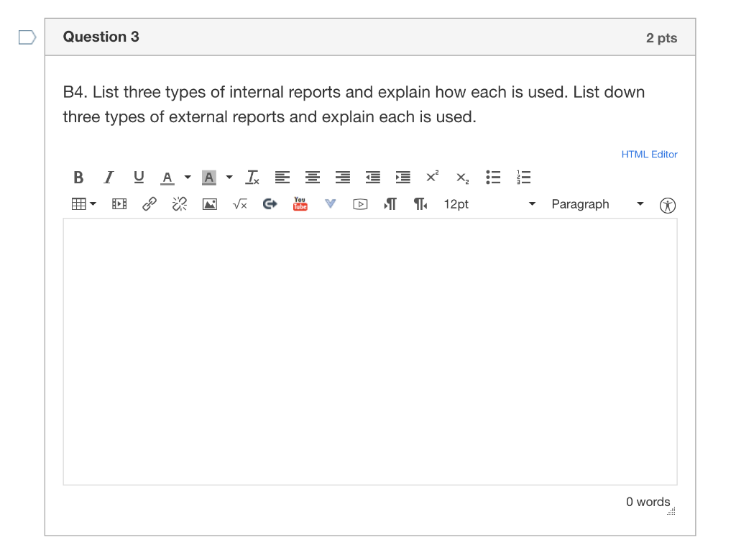Toggle bold formatting in the editor
736x560 pixels.
pos(78,178)
